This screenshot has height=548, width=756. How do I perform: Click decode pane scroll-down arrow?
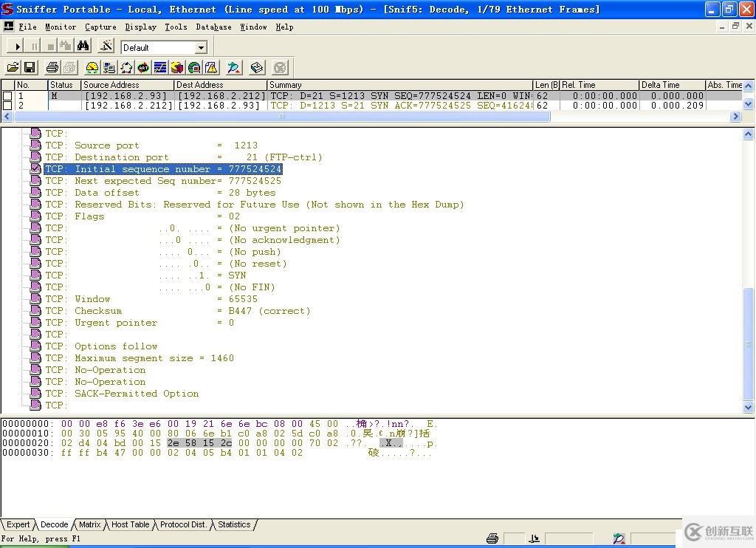pos(749,407)
